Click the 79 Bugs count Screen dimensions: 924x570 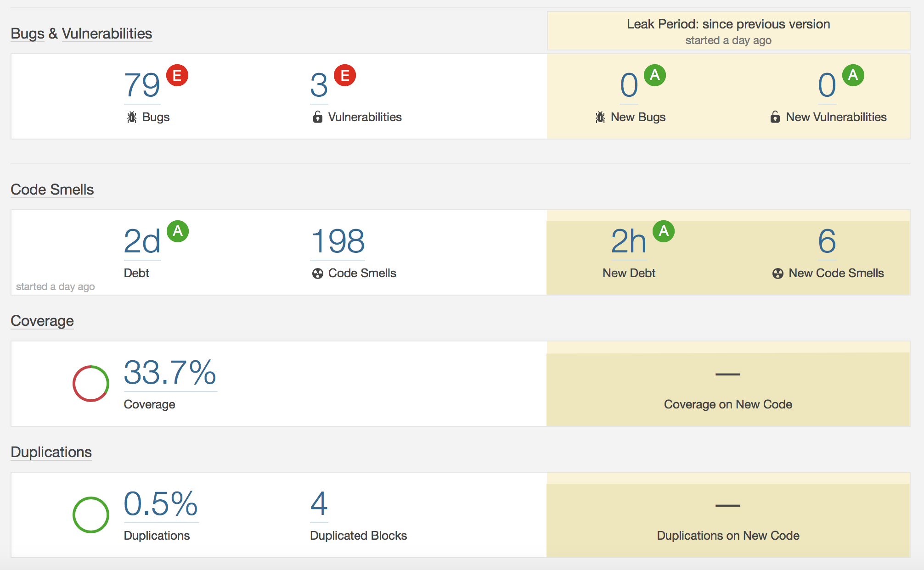coord(141,85)
